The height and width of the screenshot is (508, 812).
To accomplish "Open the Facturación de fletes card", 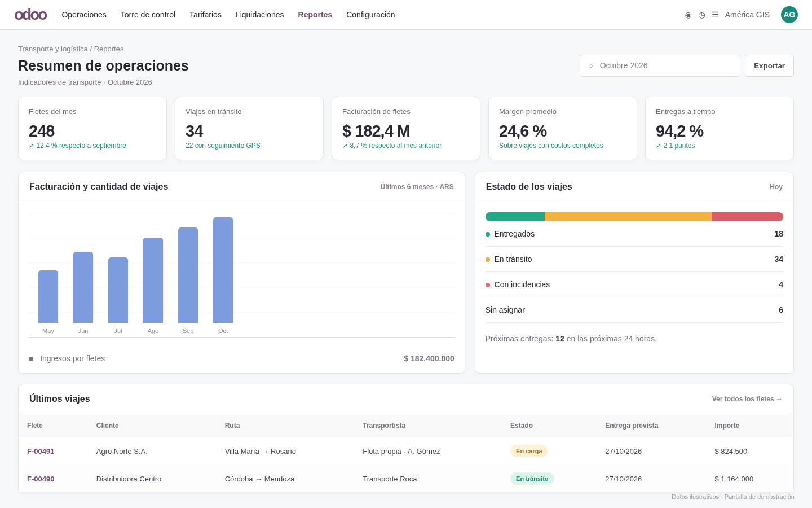I will pyautogui.click(x=406, y=128).
